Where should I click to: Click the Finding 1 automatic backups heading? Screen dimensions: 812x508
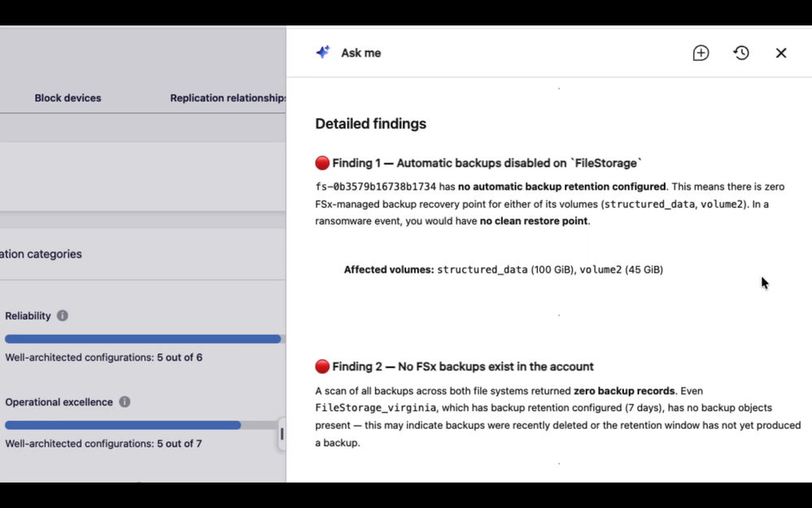pos(487,164)
